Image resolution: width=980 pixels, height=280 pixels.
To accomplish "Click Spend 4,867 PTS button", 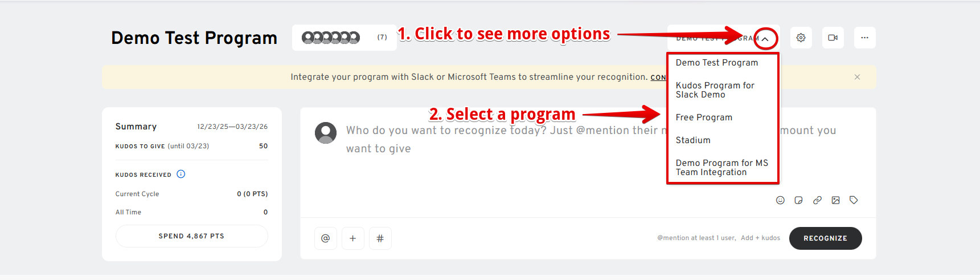I will (x=191, y=236).
